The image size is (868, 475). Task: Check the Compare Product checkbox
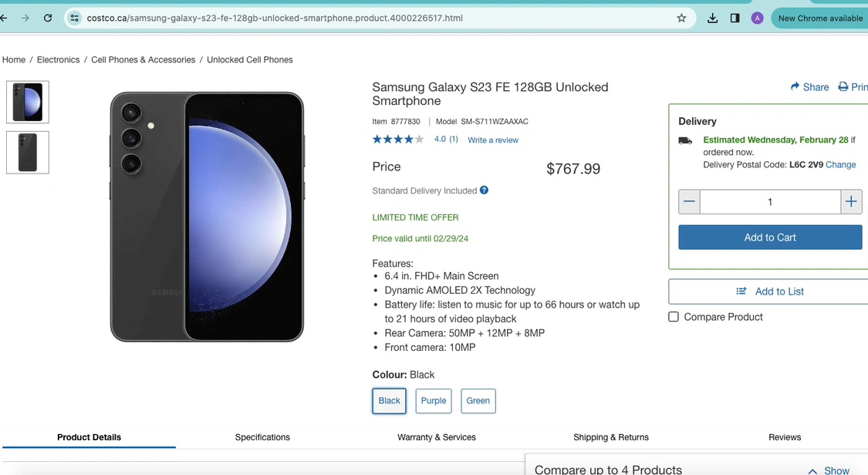click(674, 317)
